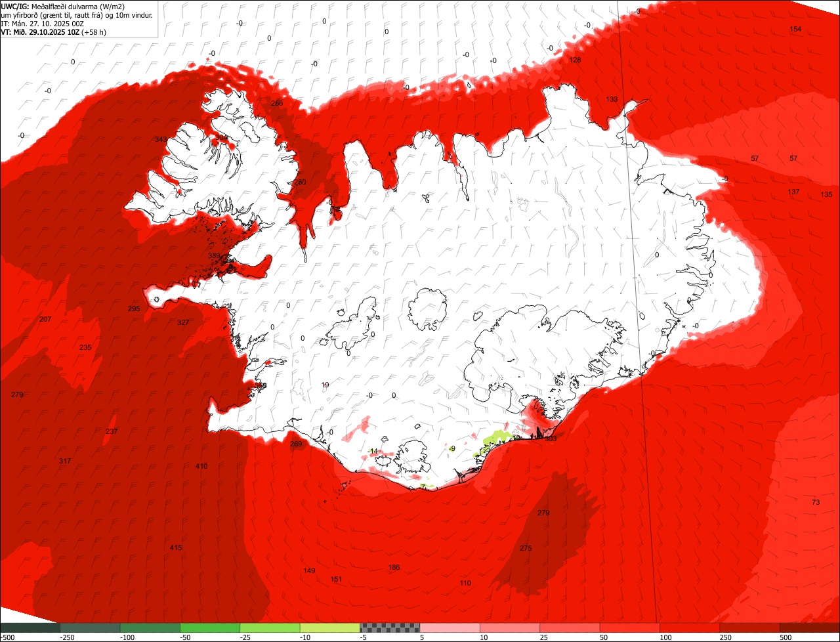
Task: Click the legend label '-25'
Action: click(x=246, y=637)
